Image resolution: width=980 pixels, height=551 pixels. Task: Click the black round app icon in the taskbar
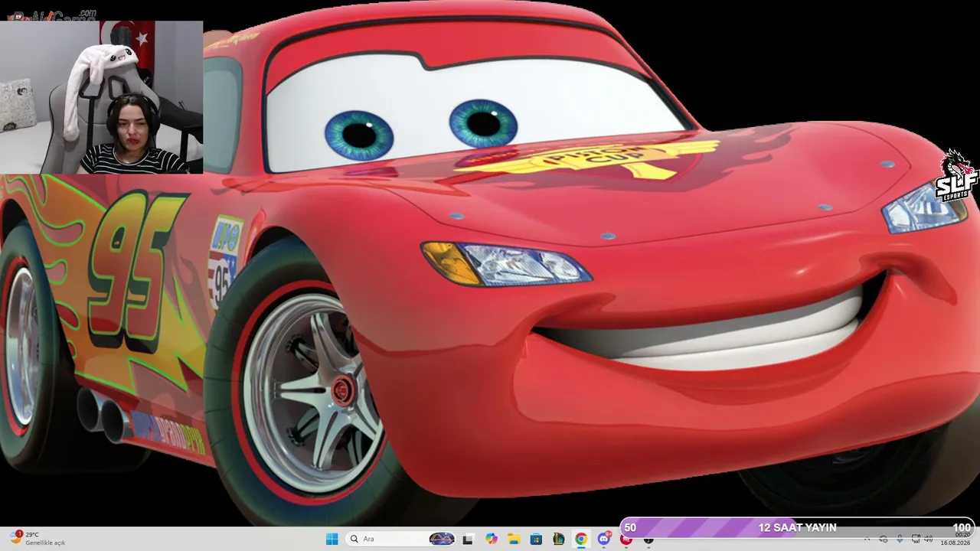tap(648, 540)
